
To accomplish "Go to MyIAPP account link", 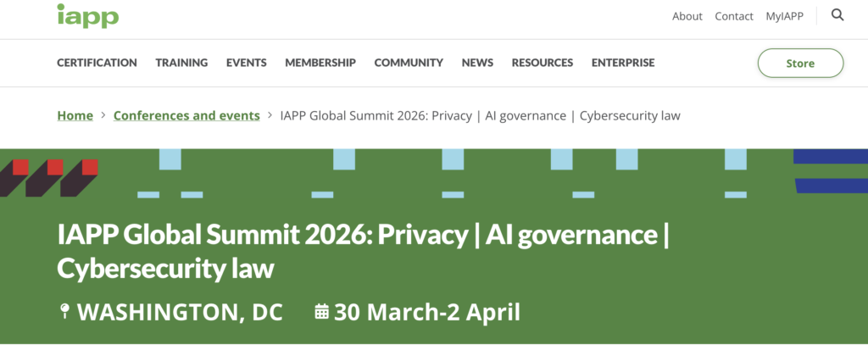I will pos(785,16).
